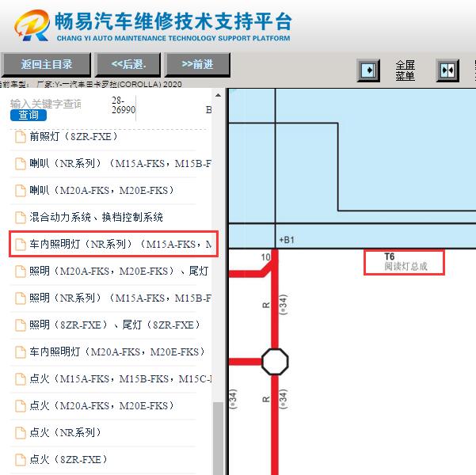Viewport: 476px width, 475px height.
Task: Click the blue 查询 search button
Action: (x=29, y=115)
